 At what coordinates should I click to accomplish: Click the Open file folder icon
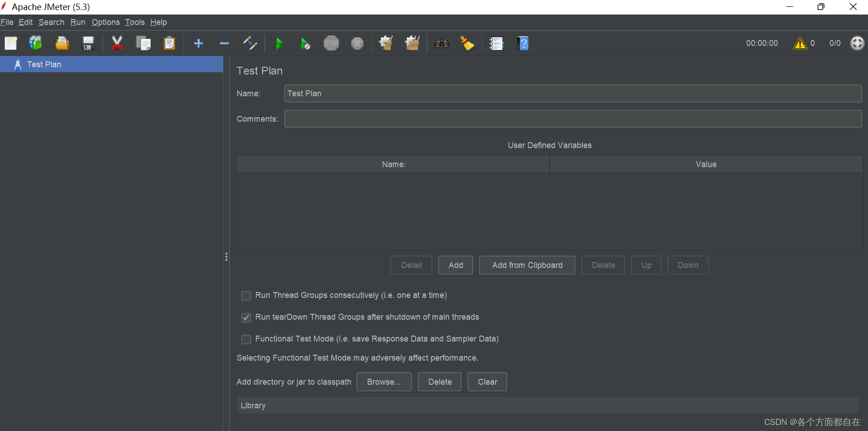coord(62,43)
